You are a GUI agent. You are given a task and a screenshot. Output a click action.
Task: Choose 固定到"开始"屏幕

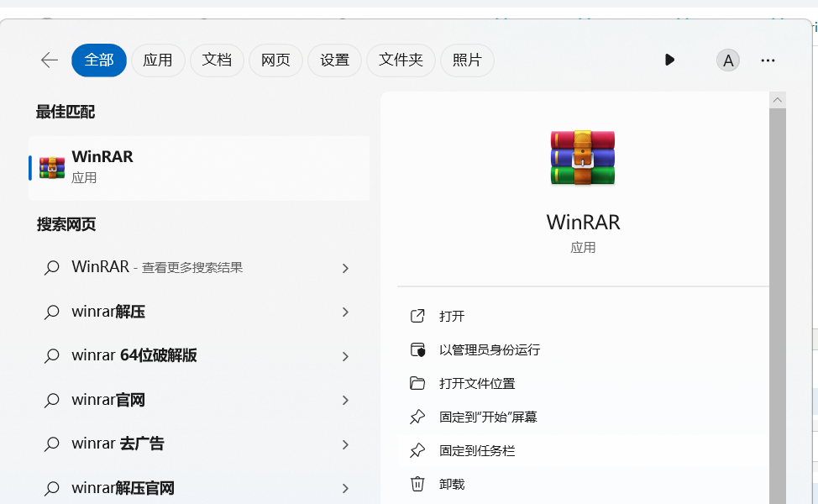click(x=583, y=417)
